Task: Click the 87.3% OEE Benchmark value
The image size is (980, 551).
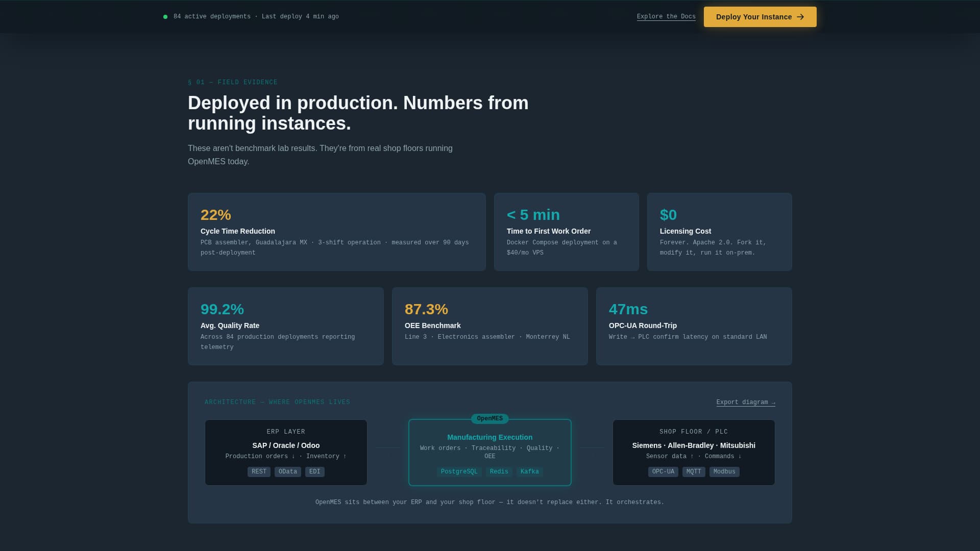Action: [426, 309]
